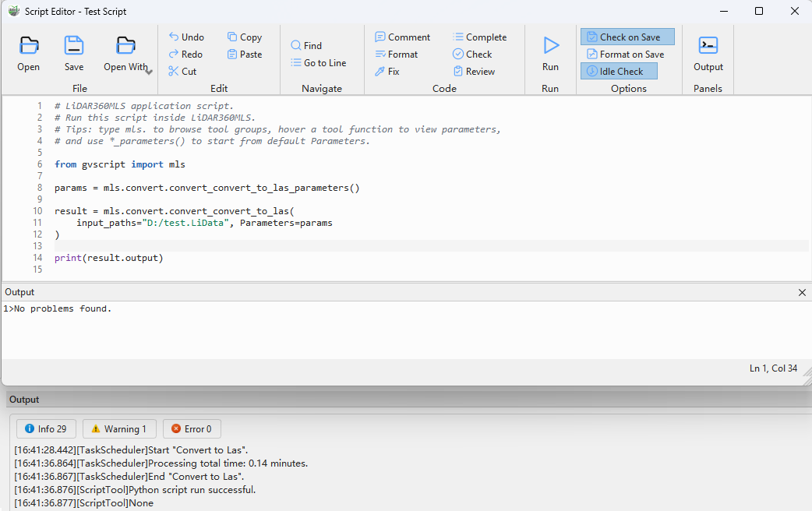Expand the Open With dropdown arrow
The width and height of the screenshot is (812, 511).
point(149,72)
